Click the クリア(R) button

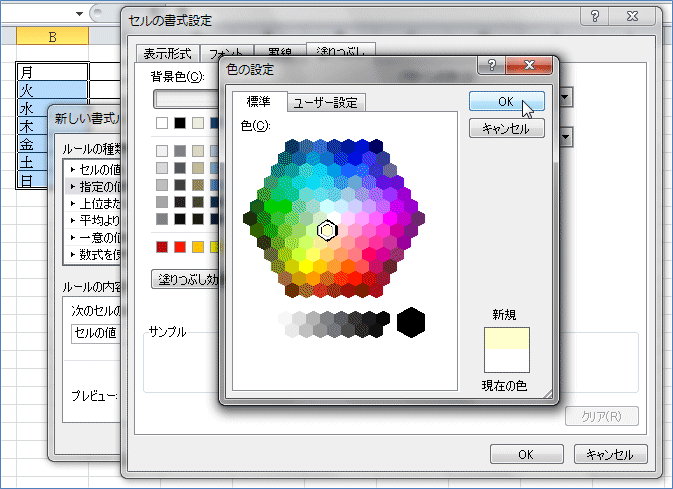click(602, 416)
